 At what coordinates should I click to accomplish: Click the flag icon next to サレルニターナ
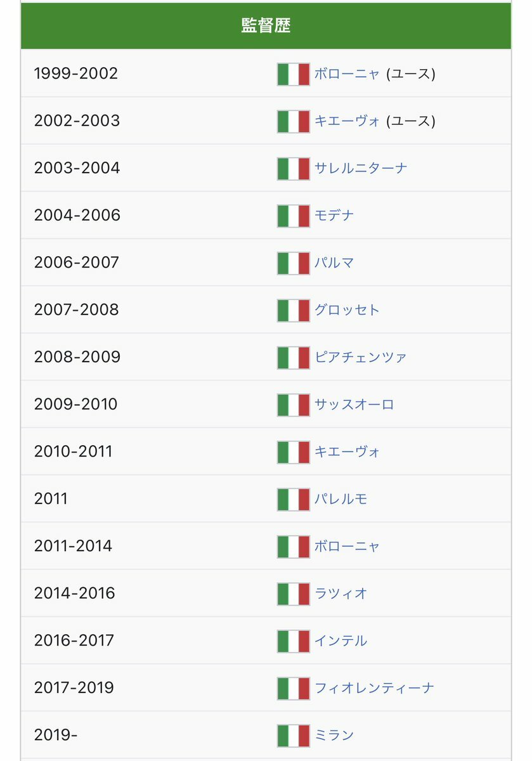coord(293,169)
